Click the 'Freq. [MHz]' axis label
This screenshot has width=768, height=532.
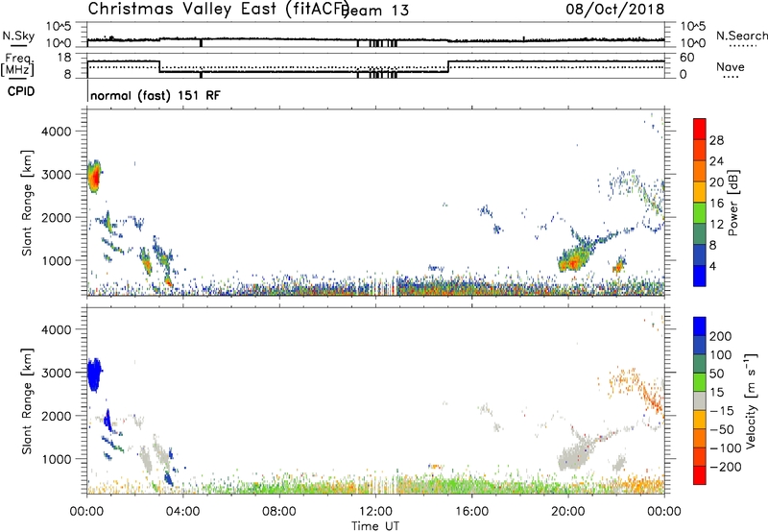(x=18, y=64)
